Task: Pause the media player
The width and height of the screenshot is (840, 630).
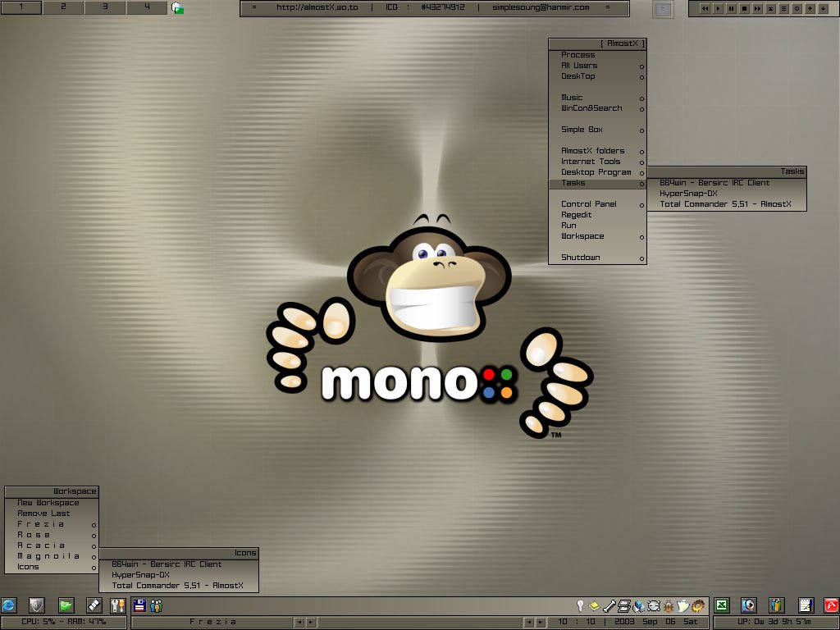Action: (x=731, y=8)
